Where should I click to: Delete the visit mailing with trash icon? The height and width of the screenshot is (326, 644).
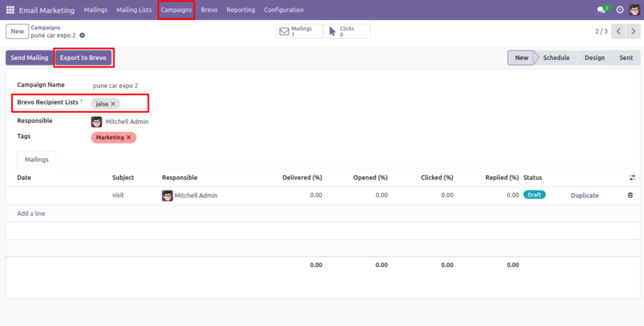click(x=630, y=195)
